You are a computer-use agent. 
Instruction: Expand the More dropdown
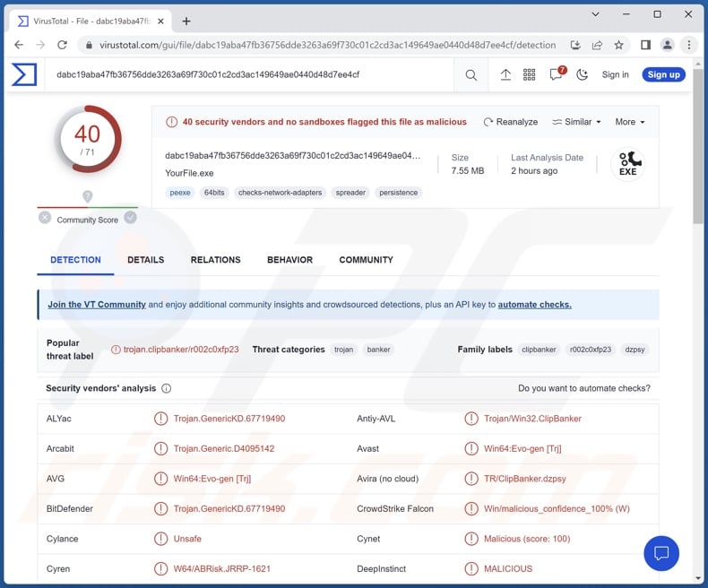pos(630,122)
